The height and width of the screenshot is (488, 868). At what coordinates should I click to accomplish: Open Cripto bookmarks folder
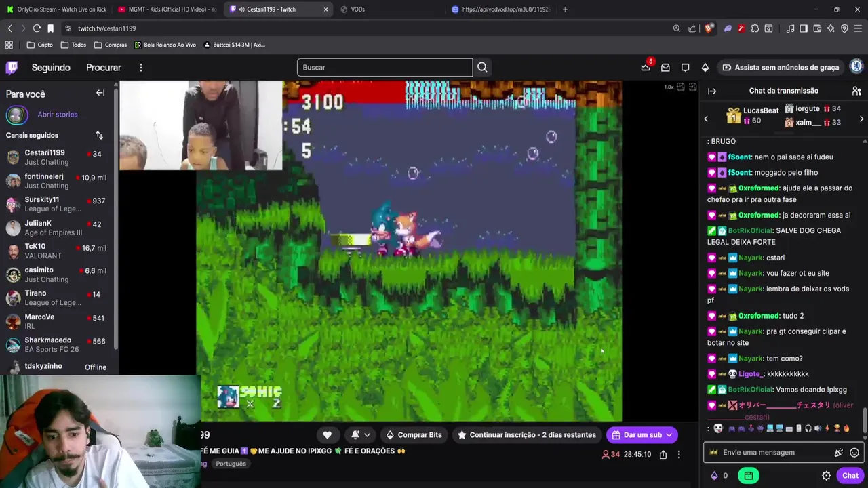pyautogui.click(x=39, y=45)
